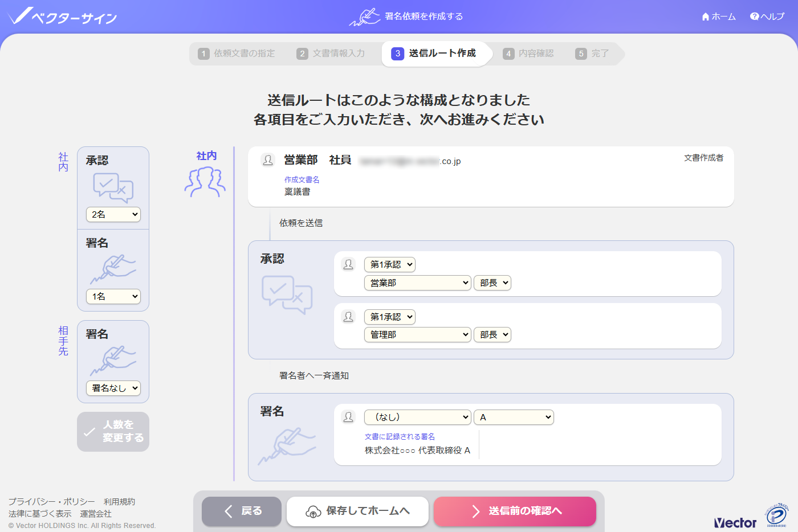Open the 承認 count dropdown showing 2名
Viewport: 798px width, 532px height.
pyautogui.click(x=113, y=214)
